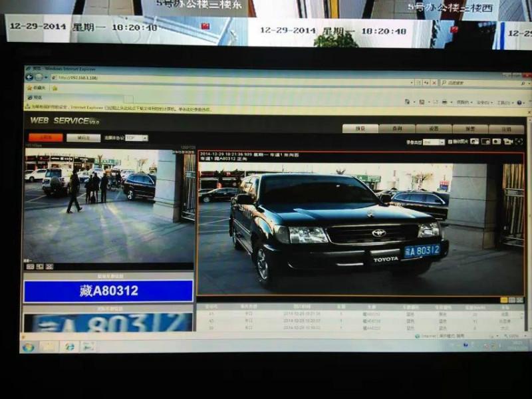Switch to the second (query) tab
Screen dimensions: 532x399
tap(397, 129)
